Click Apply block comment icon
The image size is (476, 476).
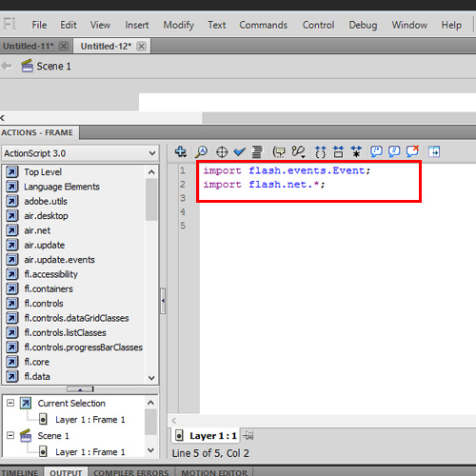376,152
